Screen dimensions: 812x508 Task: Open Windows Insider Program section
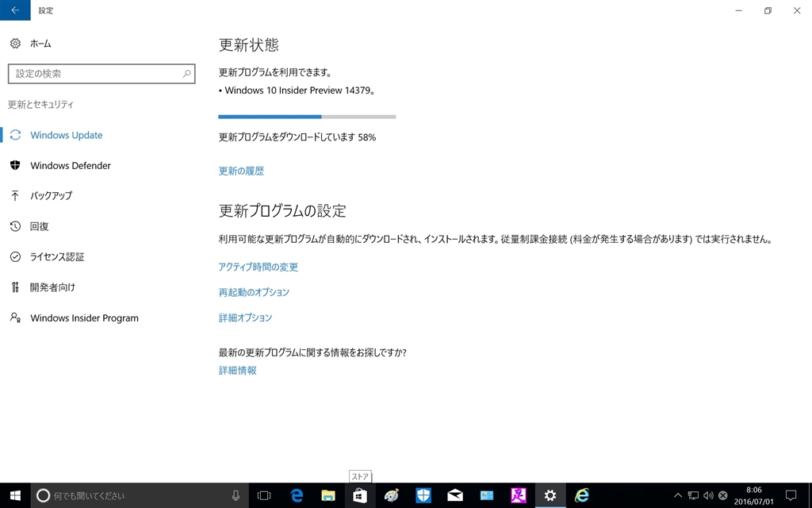tap(84, 317)
